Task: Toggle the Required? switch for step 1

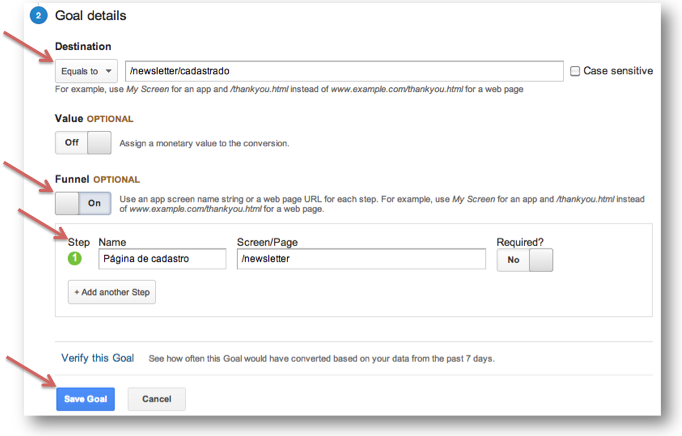Action: (525, 260)
